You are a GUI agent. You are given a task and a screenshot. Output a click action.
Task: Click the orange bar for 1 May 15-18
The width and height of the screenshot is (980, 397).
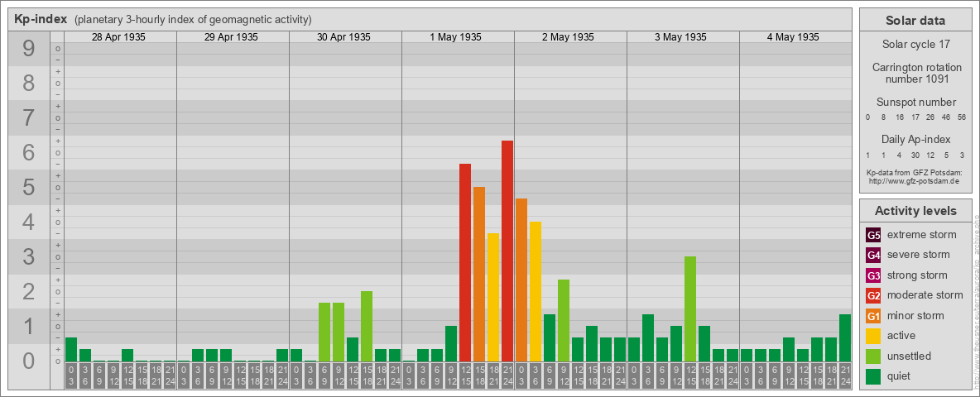click(x=479, y=274)
